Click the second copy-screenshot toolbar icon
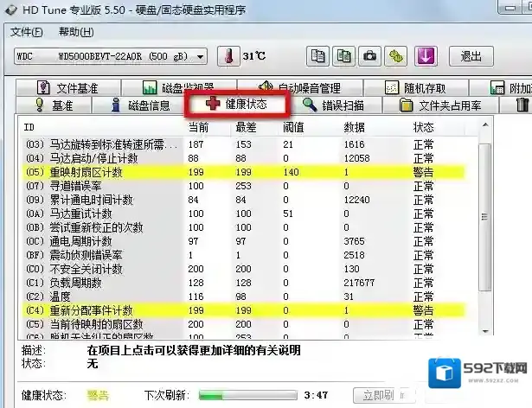 point(343,56)
